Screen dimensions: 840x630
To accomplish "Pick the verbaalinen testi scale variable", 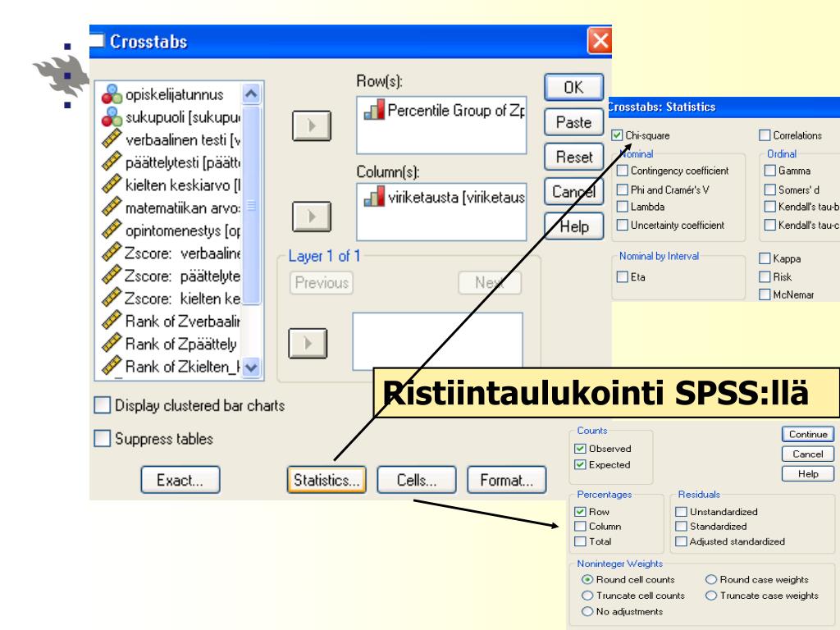I will coord(169,139).
